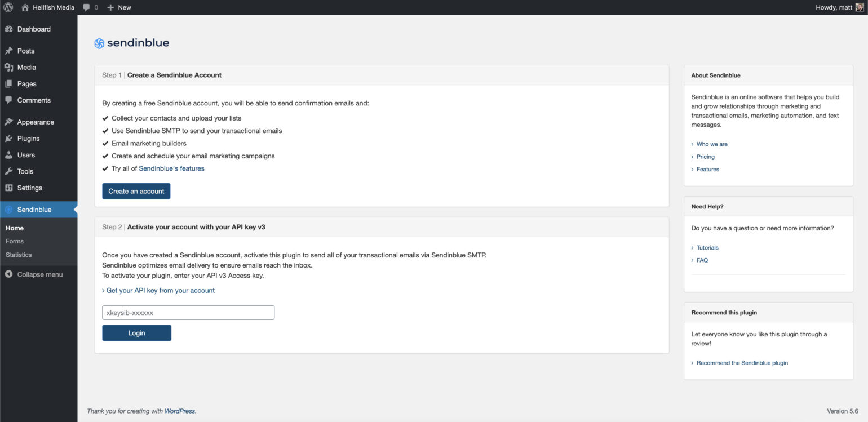
Task: Click the WordPress logo icon in admin bar
Action: coord(8,7)
